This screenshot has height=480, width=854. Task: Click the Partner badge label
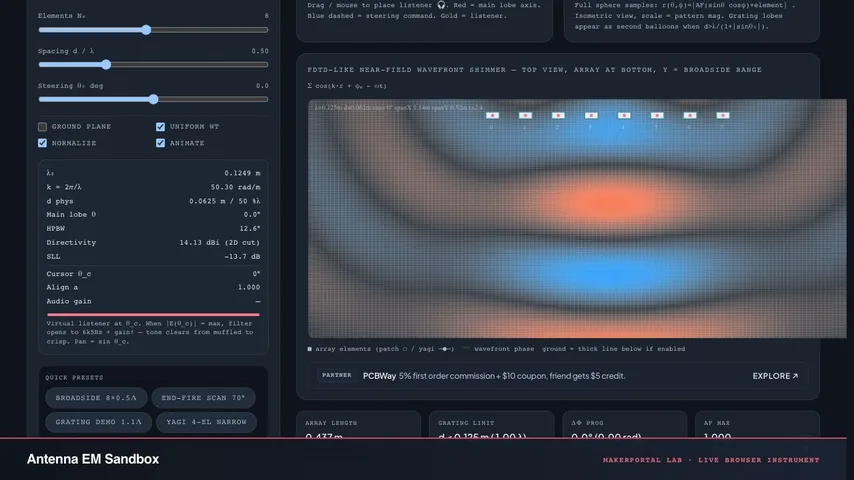pyautogui.click(x=337, y=375)
